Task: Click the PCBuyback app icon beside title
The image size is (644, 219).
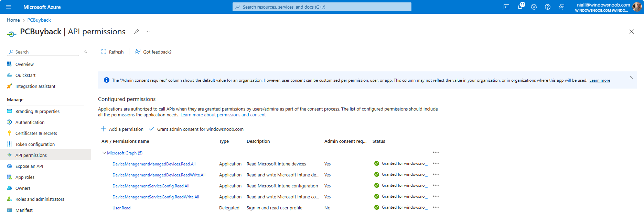Action: point(12,34)
